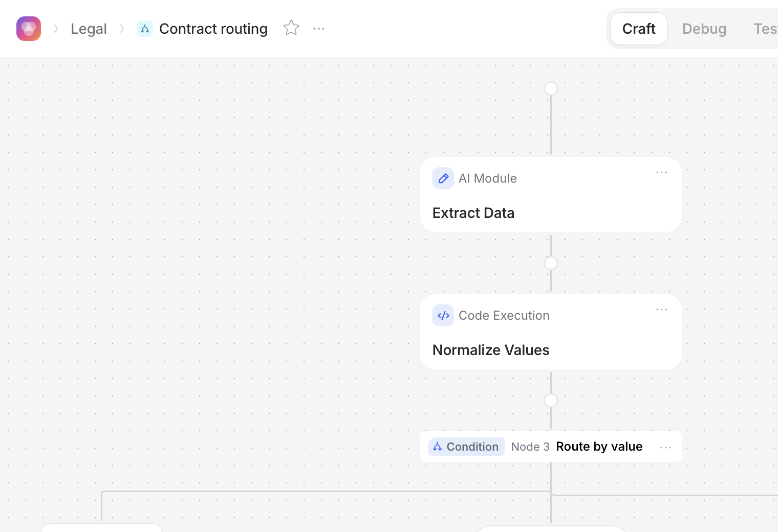Image resolution: width=778 pixels, height=532 pixels.
Task: Click the app logo icon
Action: tap(29, 29)
